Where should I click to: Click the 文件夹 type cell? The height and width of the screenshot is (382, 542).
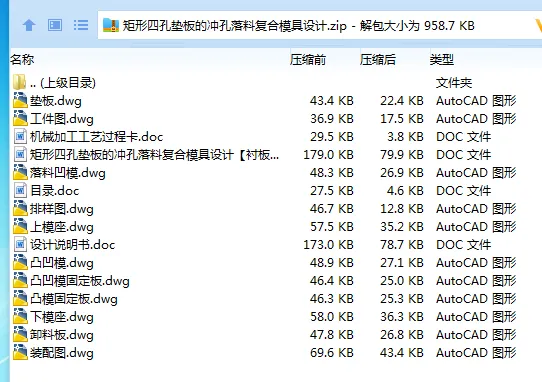[x=454, y=83]
